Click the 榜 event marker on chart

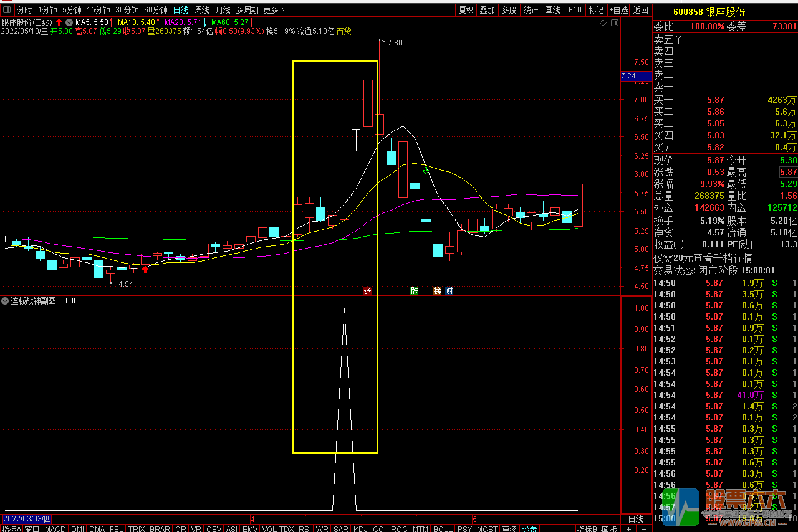(438, 290)
